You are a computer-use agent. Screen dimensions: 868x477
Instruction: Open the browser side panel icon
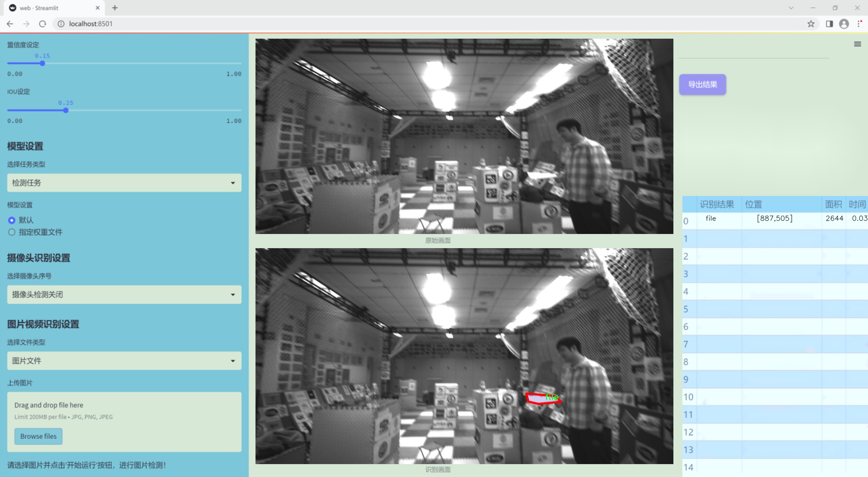tap(829, 24)
